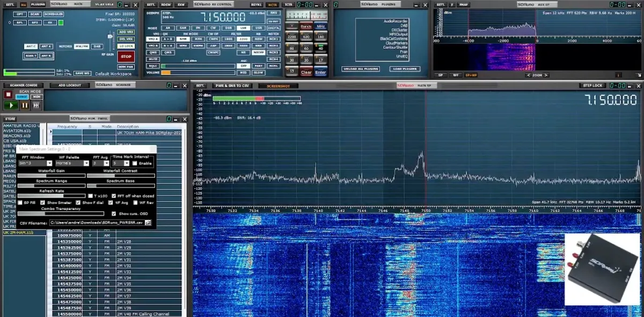Image resolution: width=644 pixels, height=317 pixels.
Task: Adjust the VOLUME bar in RX Control
Action: [198, 73]
